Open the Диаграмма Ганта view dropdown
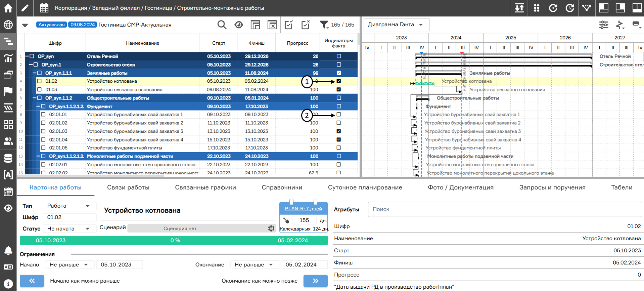Screen dimensions: 644x291 397,25
